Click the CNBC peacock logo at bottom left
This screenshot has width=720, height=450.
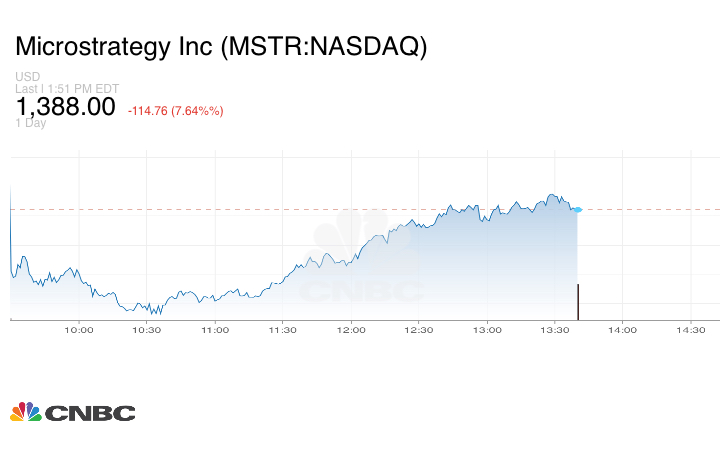coord(72,412)
